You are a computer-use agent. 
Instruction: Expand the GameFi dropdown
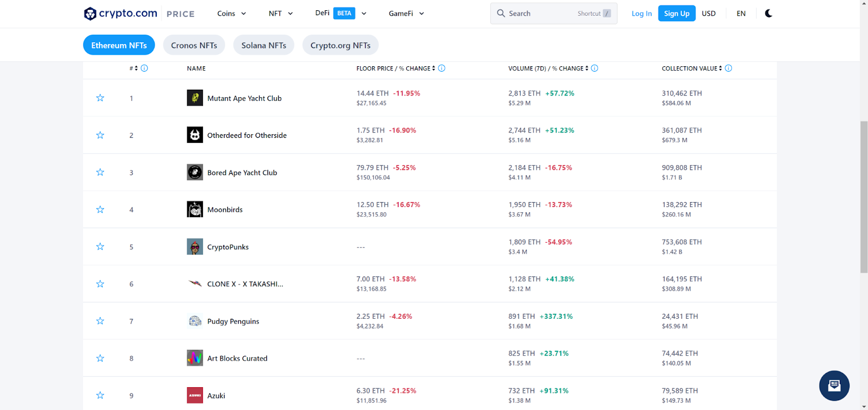406,14
